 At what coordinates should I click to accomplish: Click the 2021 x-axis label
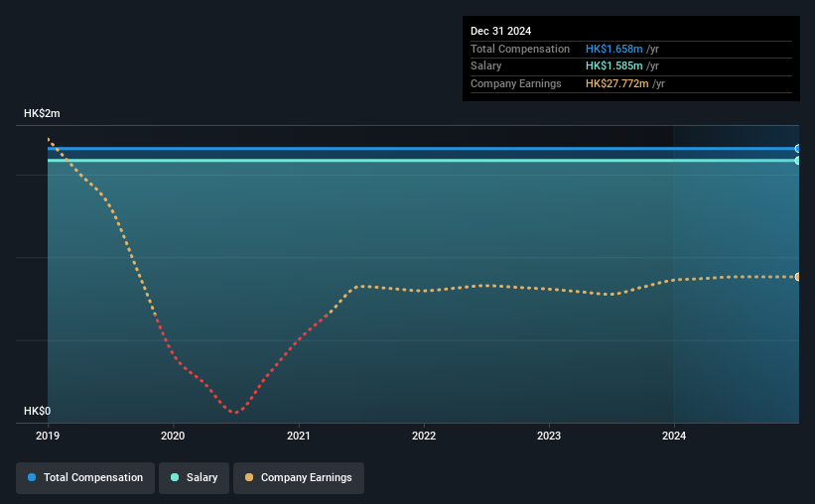[x=299, y=436]
